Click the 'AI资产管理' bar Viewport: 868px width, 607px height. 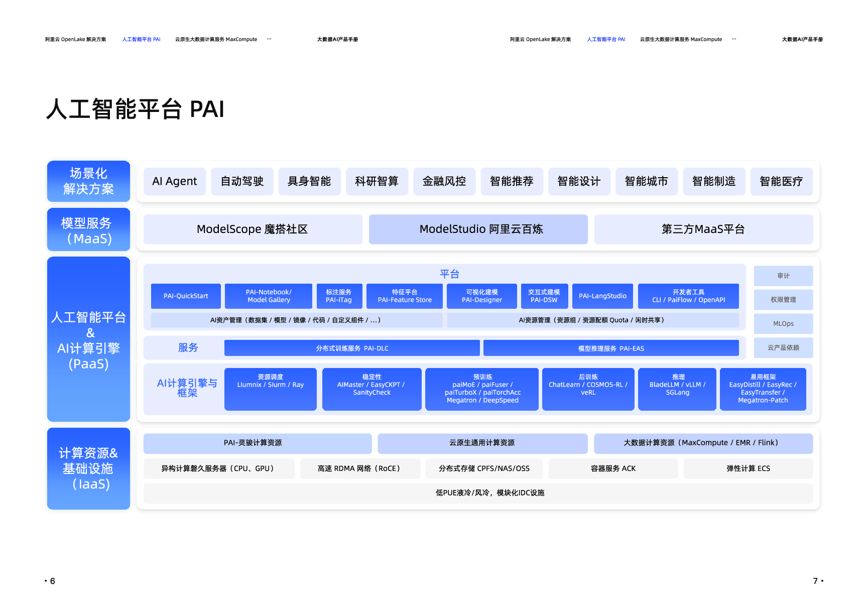coord(297,320)
